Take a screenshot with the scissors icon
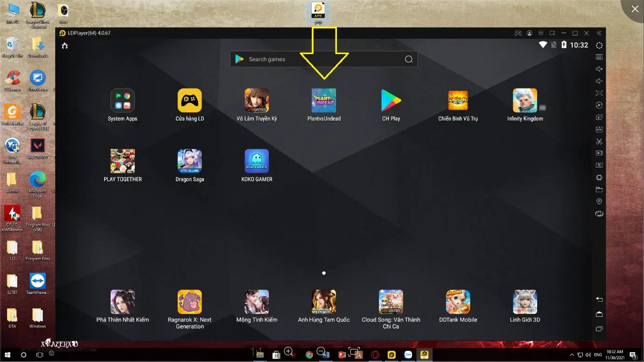The image size is (644, 362). (x=599, y=141)
